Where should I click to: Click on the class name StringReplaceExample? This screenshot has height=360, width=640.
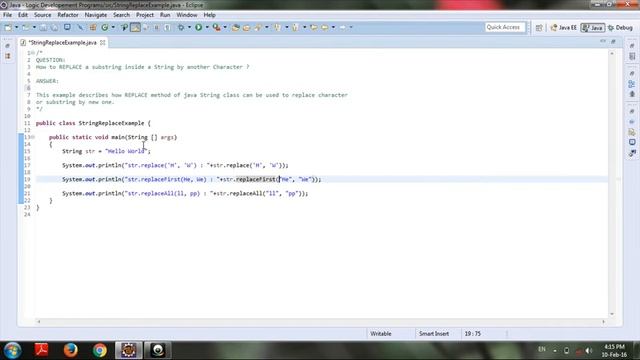[x=111, y=123]
